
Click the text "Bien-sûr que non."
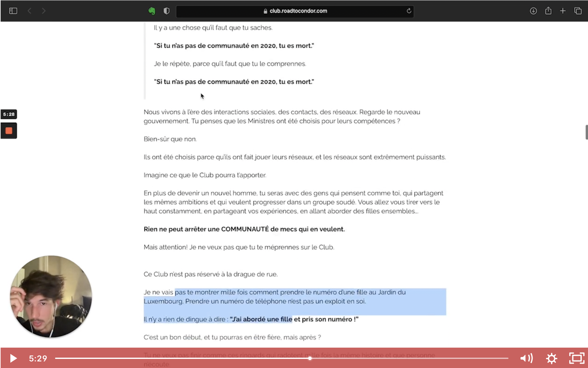coord(170,139)
